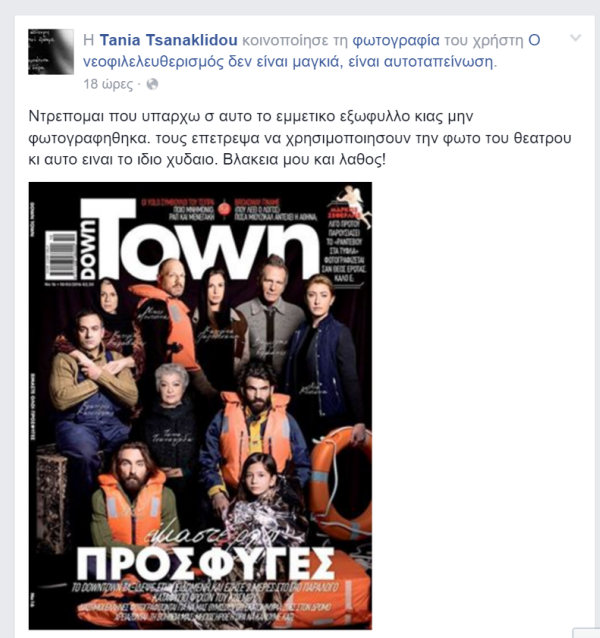Click the globe public privacy icon
Viewport: 600px width, 638px height.
click(x=152, y=84)
